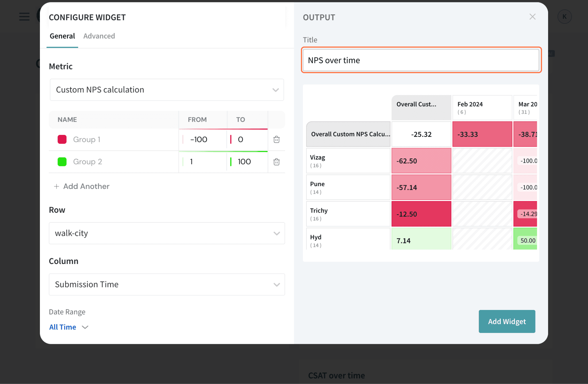Expand the Submission Time Column dropdown
Image resolution: width=588 pixels, height=384 pixels.
coord(167,284)
